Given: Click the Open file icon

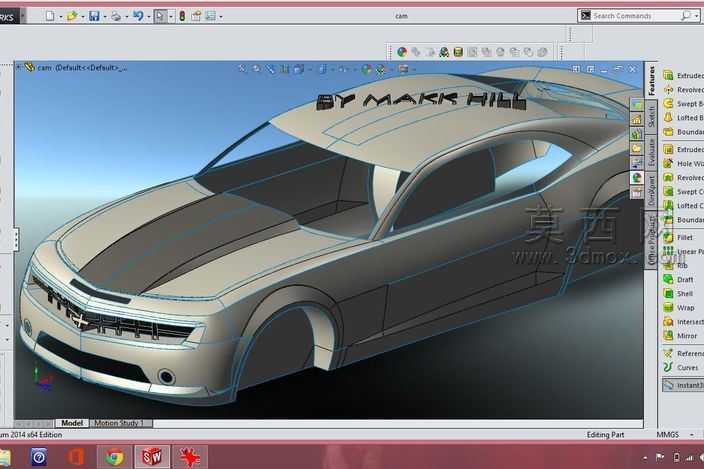Looking at the screenshot, I should coord(72,16).
